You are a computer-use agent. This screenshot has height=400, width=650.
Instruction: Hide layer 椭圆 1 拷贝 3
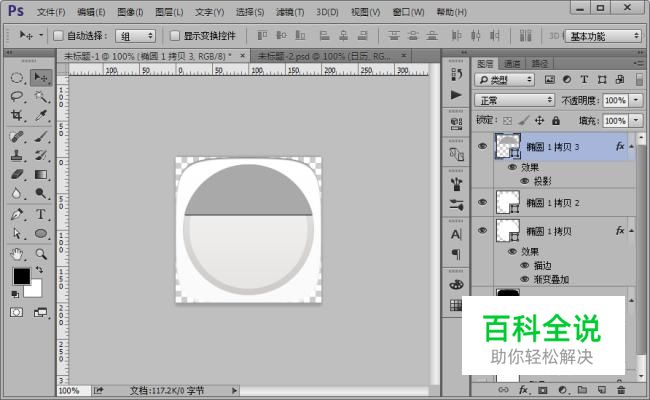click(x=482, y=146)
